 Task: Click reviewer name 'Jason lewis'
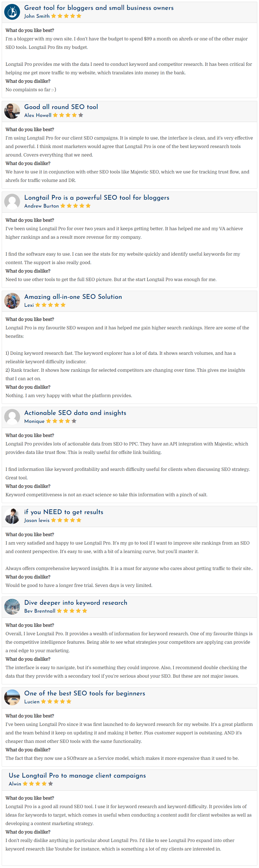[37, 520]
